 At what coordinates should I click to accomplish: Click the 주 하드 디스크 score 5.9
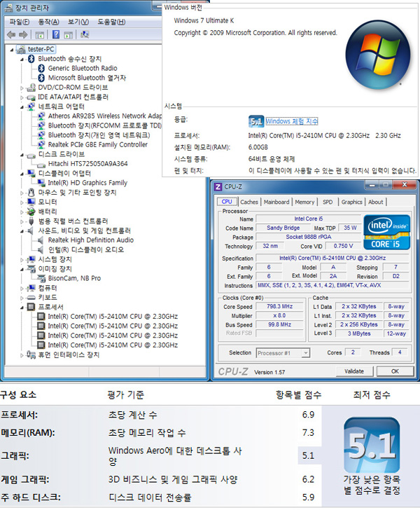tap(308, 497)
